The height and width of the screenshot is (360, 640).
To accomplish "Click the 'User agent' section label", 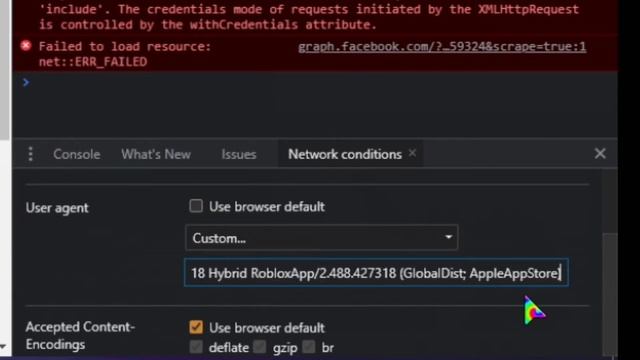I will (57, 208).
